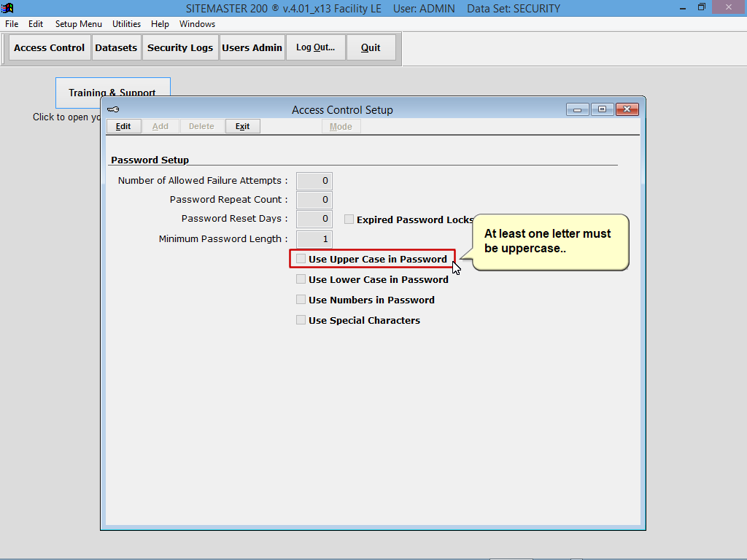Click the disabled Delete button
Image resolution: width=747 pixels, height=560 pixels.
click(201, 126)
